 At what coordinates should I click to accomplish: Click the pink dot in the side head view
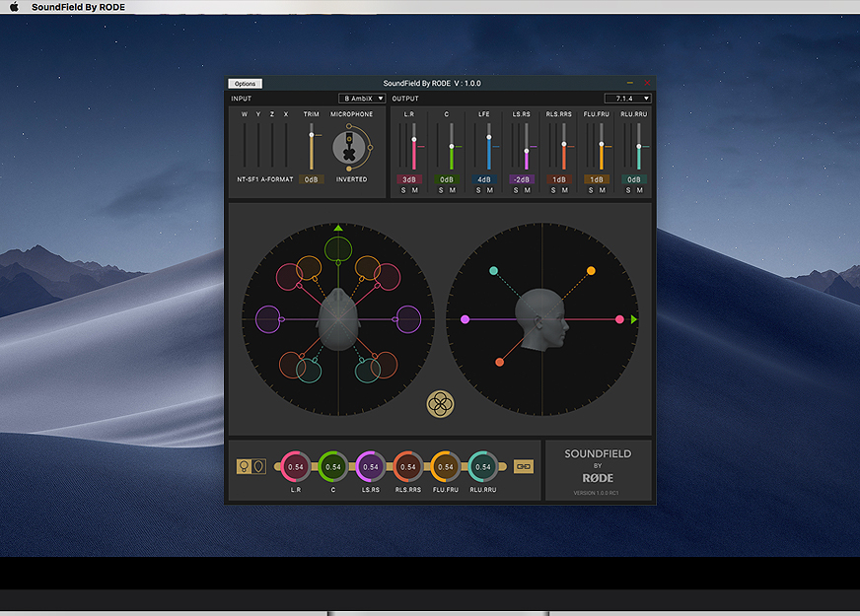(x=619, y=319)
